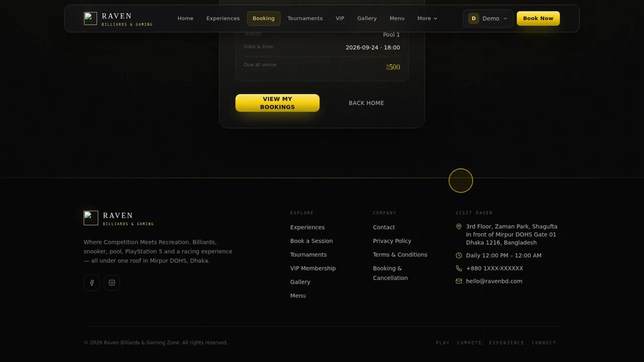Screen dimensions: 644x362
Task: Open the Terms & Conditions link
Action: click(400, 255)
